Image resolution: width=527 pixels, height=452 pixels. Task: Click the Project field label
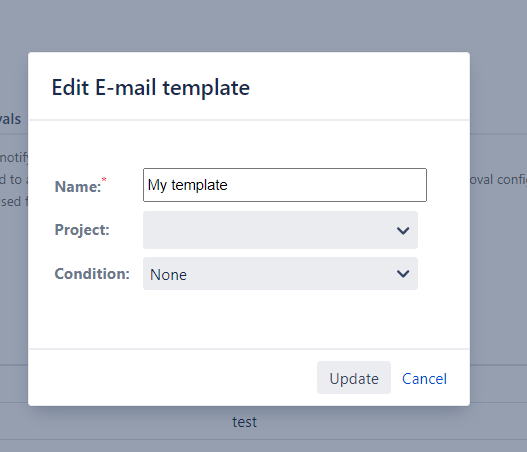click(82, 230)
